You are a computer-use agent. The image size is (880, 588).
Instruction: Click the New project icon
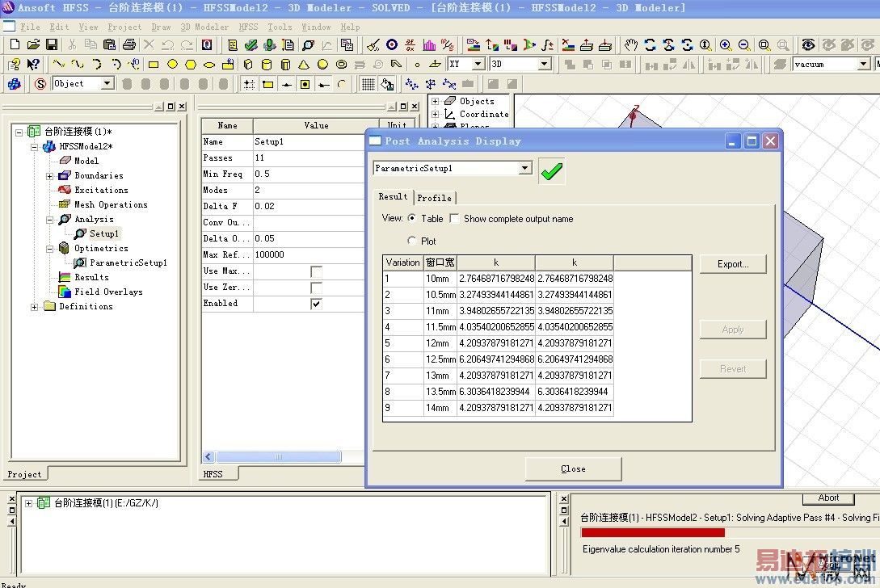[15, 44]
